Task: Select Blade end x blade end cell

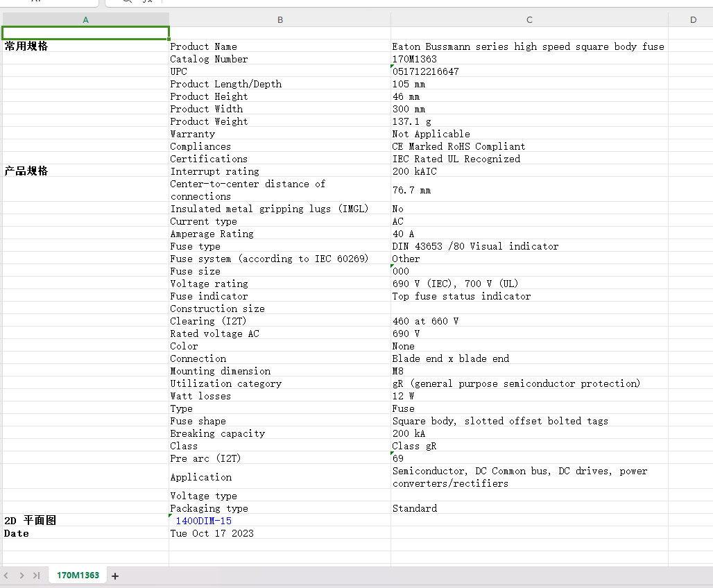Action: [x=529, y=358]
